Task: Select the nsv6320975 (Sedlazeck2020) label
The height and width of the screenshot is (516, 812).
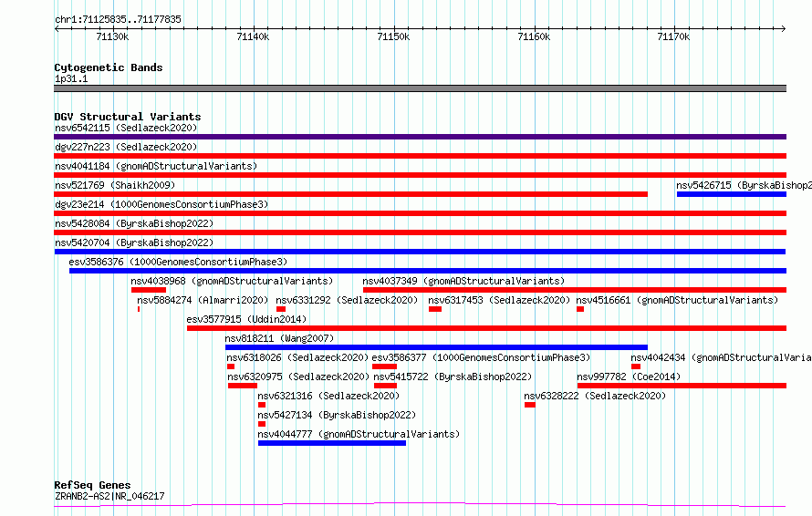Action: coord(299,377)
